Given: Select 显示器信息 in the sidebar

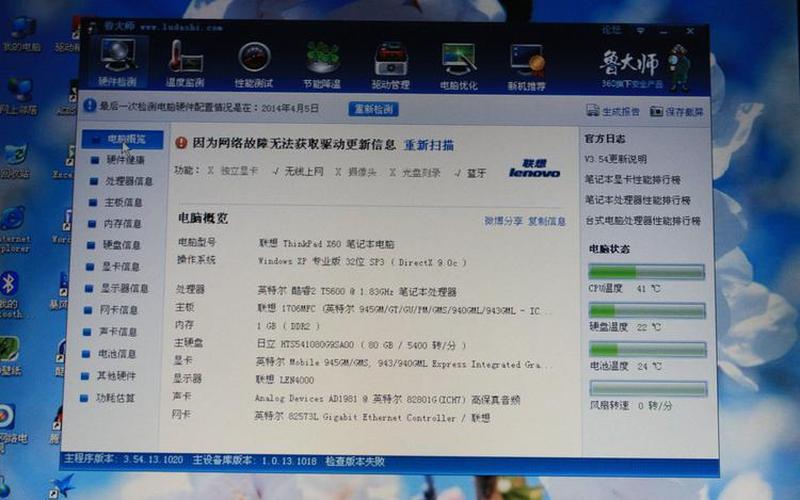Looking at the screenshot, I should tap(116, 288).
